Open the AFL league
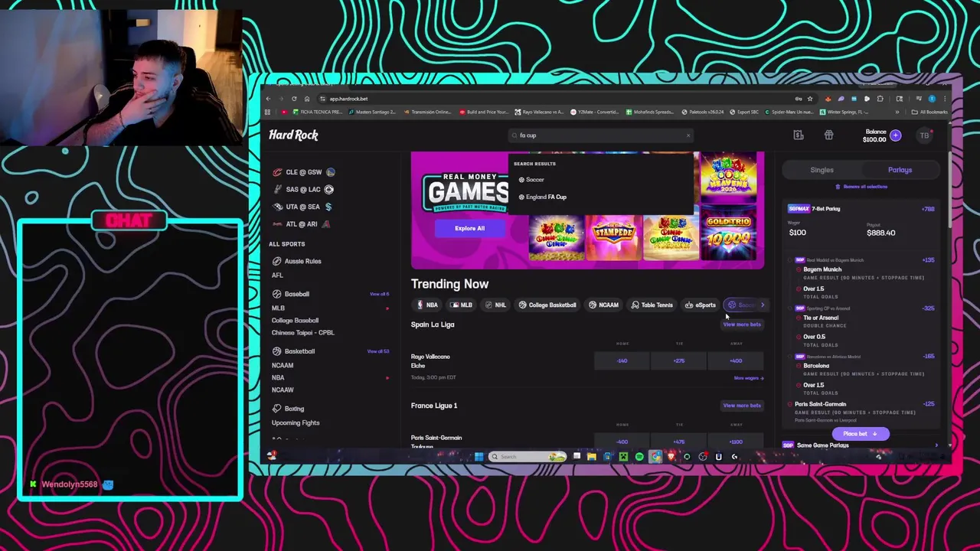 click(277, 275)
